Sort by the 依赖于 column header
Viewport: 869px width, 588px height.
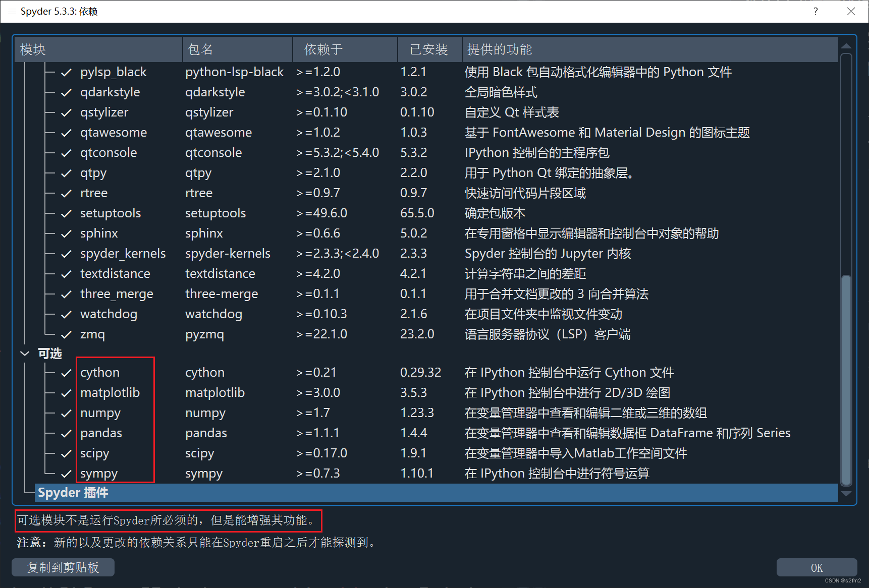(x=345, y=49)
